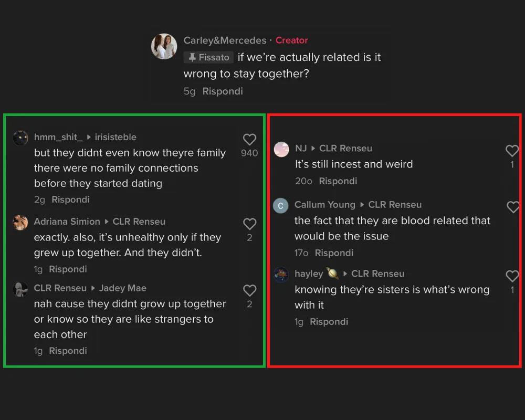Open Callum Young's letter C avatar
This screenshot has width=525, height=420.
pos(281,205)
